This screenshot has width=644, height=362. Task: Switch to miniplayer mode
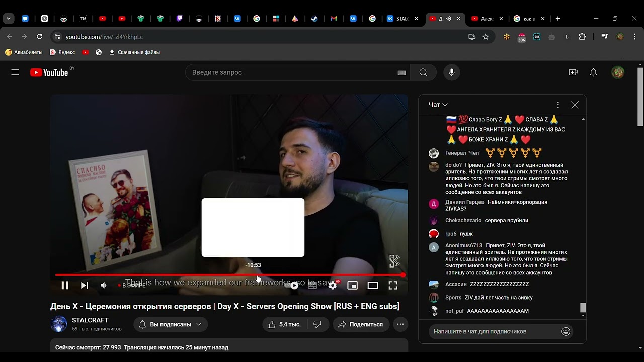[x=353, y=285]
